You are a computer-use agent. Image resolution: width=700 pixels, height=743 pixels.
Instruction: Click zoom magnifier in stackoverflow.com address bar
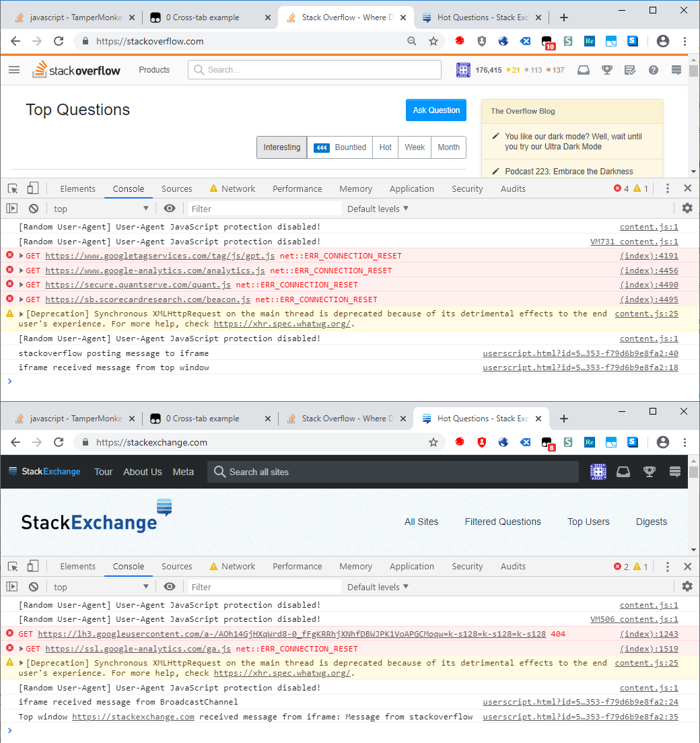point(412,41)
